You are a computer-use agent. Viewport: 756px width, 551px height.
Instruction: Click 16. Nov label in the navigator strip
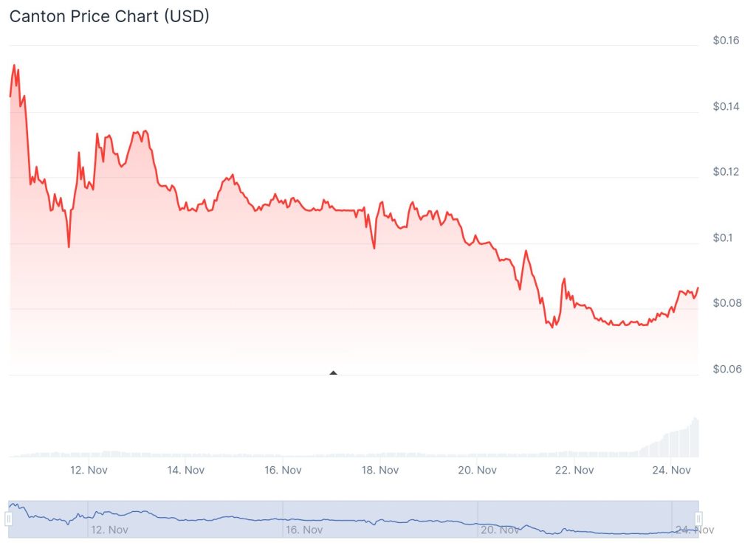[x=303, y=530]
